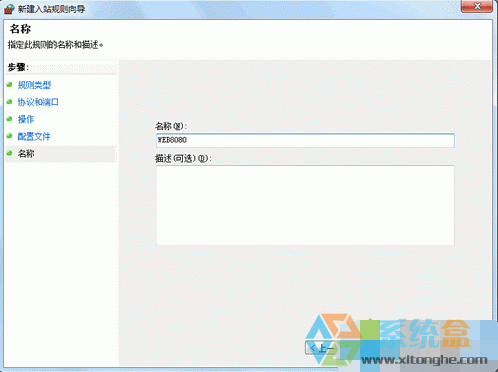Viewport: 498px width, 372px height.
Task: Click the green bullet beside 规则类型
Action: pyautogui.click(x=9, y=84)
